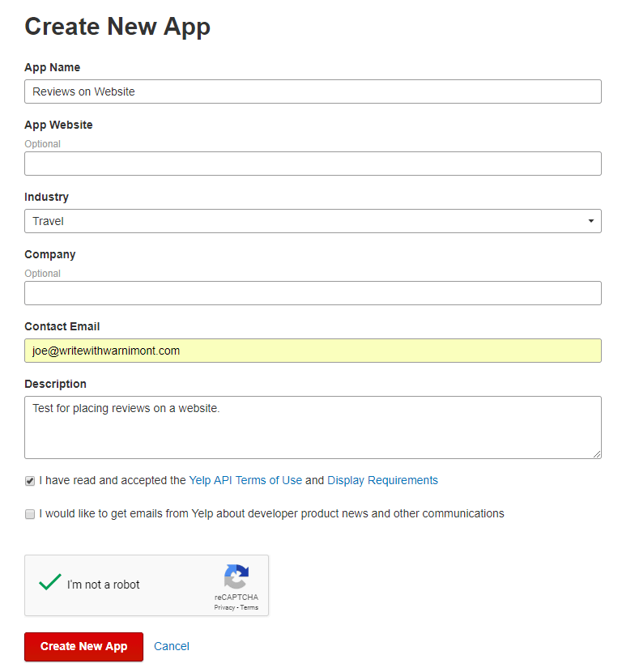Uncheck the Yelp API Terms acceptance checkbox
Image resolution: width=639 pixels, height=672 pixels.
tap(29, 480)
